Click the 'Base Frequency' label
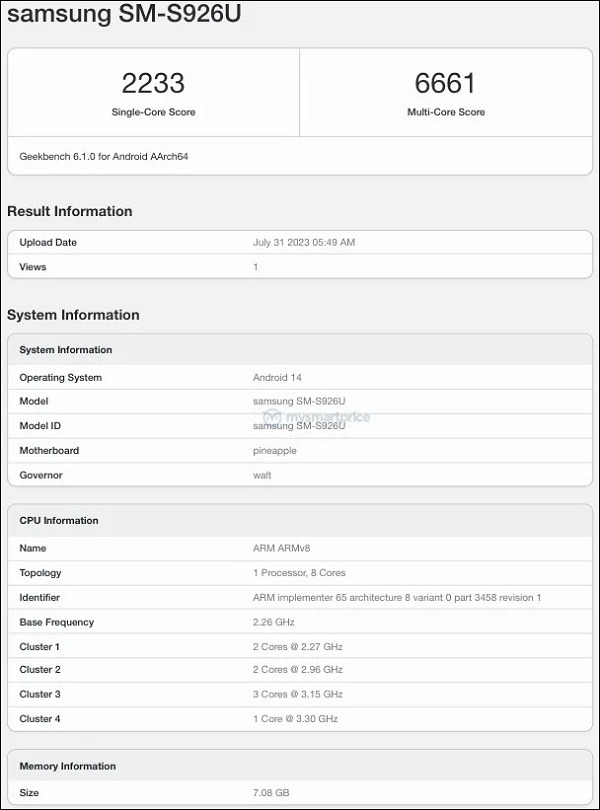Screen dimensions: 600x810 point(57,622)
